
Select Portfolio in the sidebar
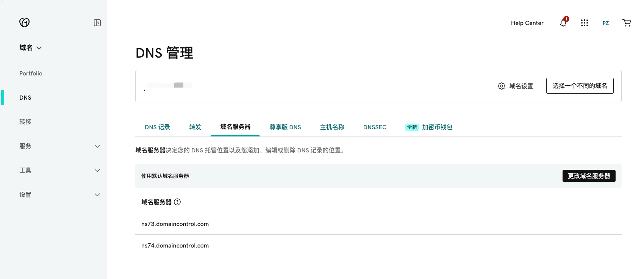[31, 74]
